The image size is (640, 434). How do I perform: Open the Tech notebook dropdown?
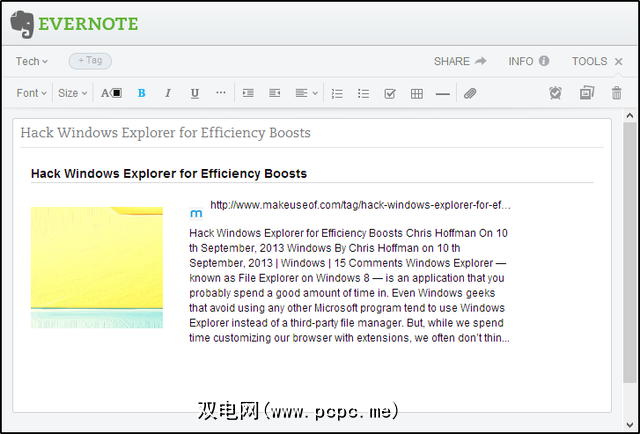coord(31,61)
